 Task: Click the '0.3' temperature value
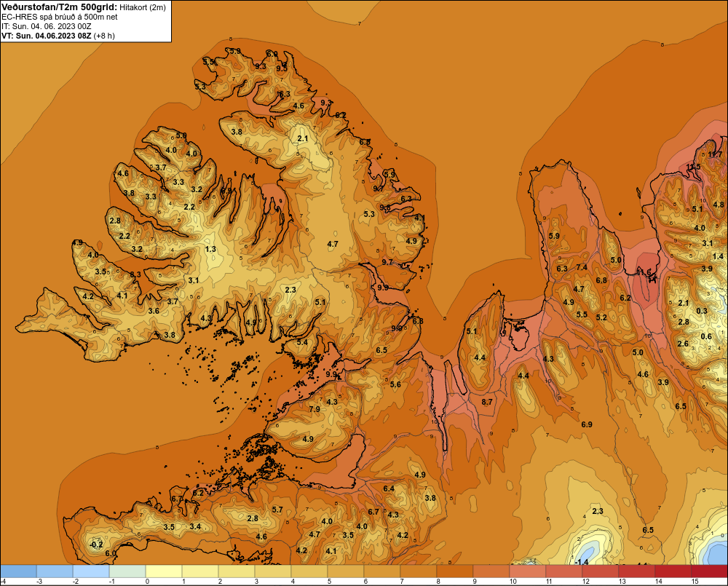702,311
